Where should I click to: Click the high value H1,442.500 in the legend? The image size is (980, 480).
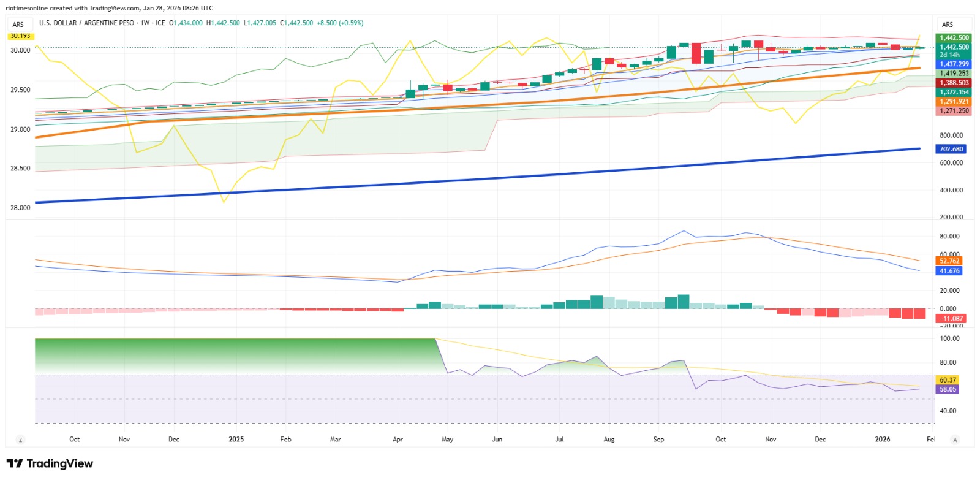[223, 23]
